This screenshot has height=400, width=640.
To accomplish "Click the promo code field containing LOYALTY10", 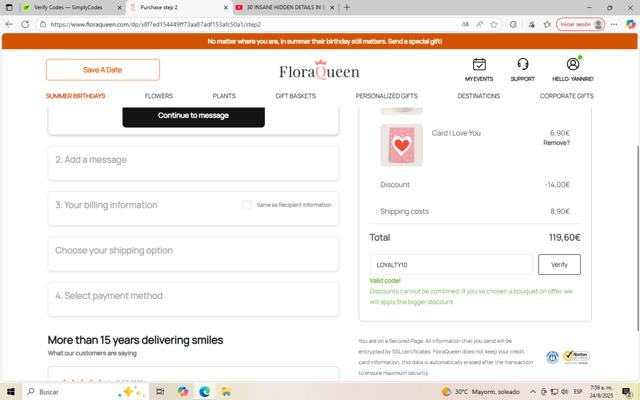I will point(451,264).
